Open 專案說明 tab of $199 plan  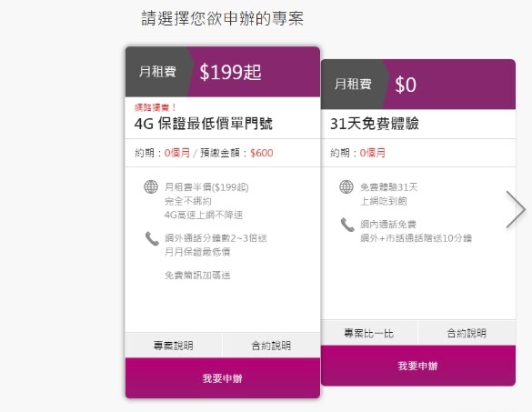point(174,346)
